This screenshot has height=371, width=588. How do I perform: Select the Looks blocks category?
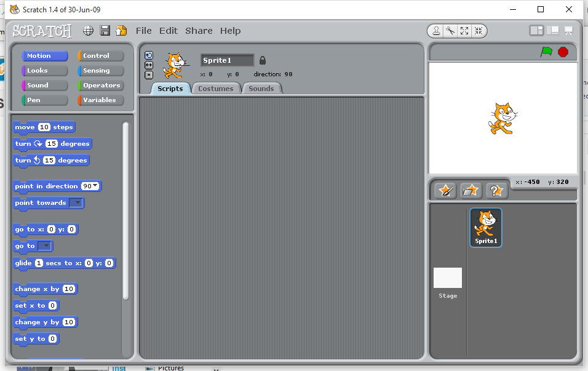coord(45,71)
